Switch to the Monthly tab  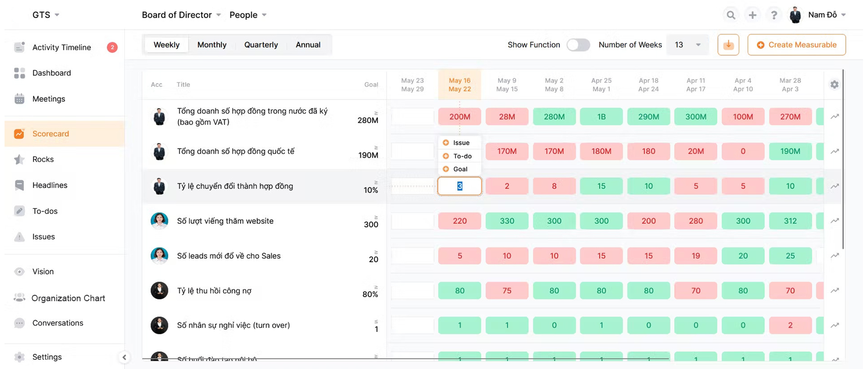click(x=212, y=45)
